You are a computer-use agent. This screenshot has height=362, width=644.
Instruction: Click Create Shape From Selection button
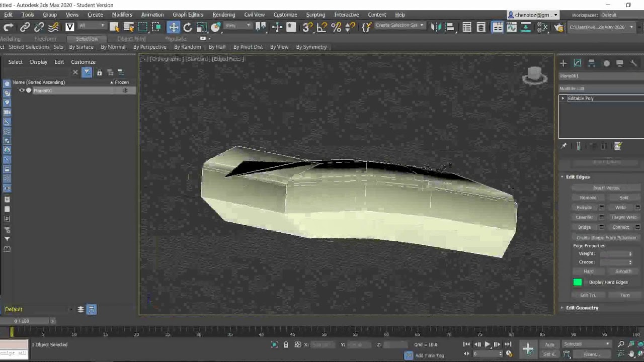click(x=606, y=238)
